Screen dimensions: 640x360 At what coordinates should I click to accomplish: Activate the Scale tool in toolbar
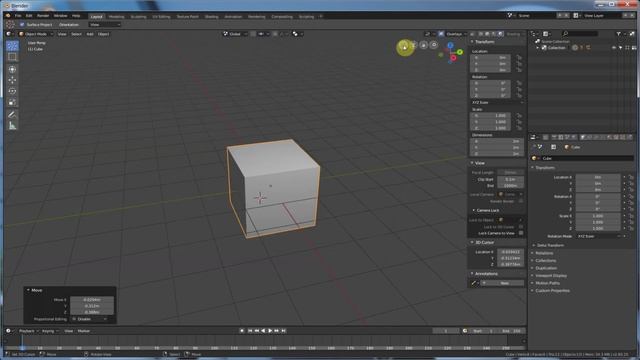click(x=12, y=102)
